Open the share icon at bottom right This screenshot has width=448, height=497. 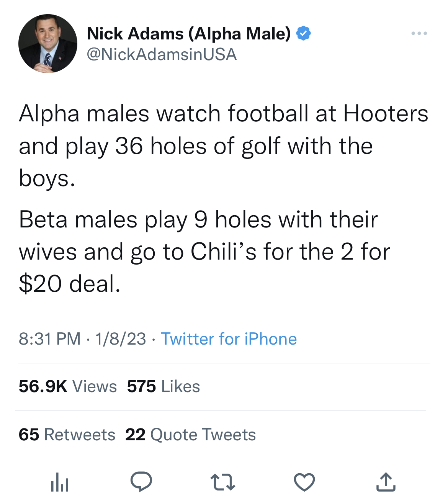pyautogui.click(x=386, y=482)
